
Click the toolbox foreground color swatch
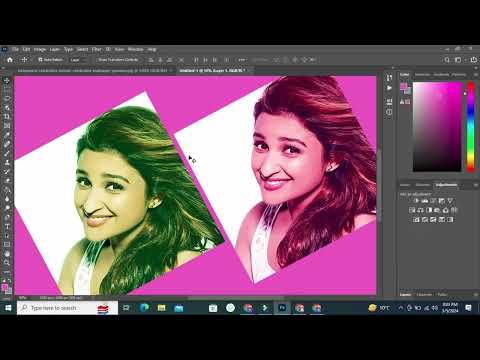tap(5, 287)
